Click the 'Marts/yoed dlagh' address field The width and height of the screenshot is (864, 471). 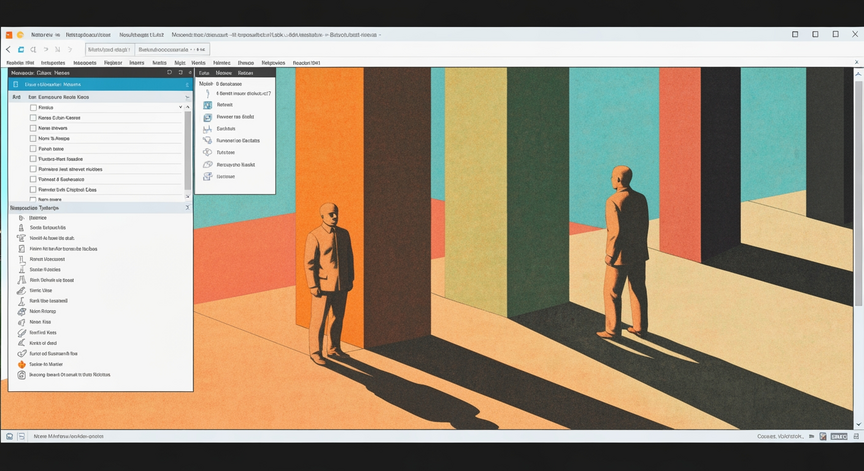pos(109,50)
